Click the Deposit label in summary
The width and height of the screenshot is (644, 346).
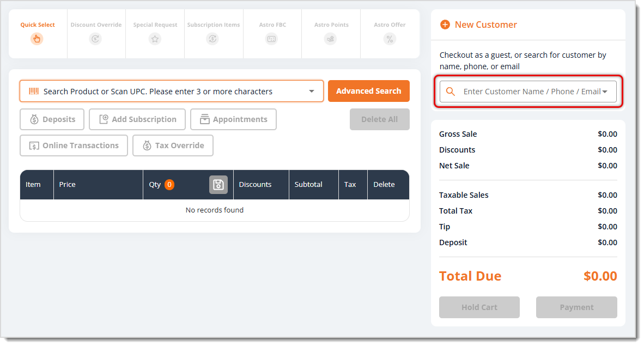(x=453, y=242)
